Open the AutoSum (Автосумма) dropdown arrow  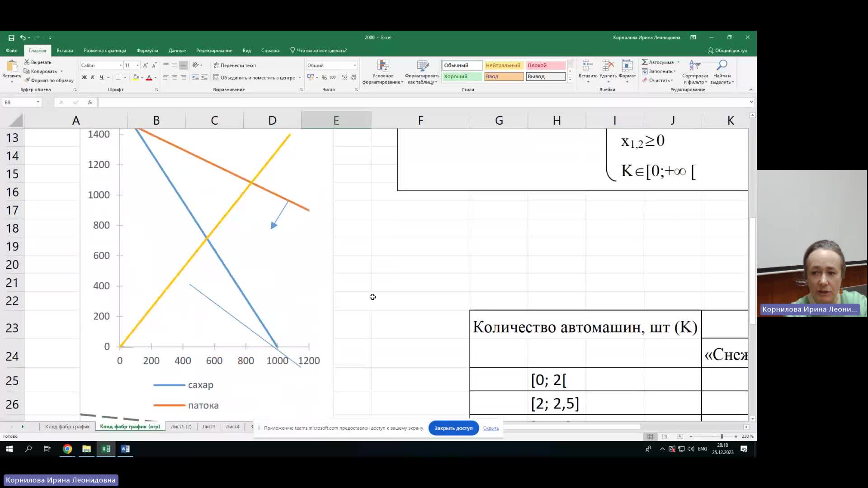coord(678,62)
